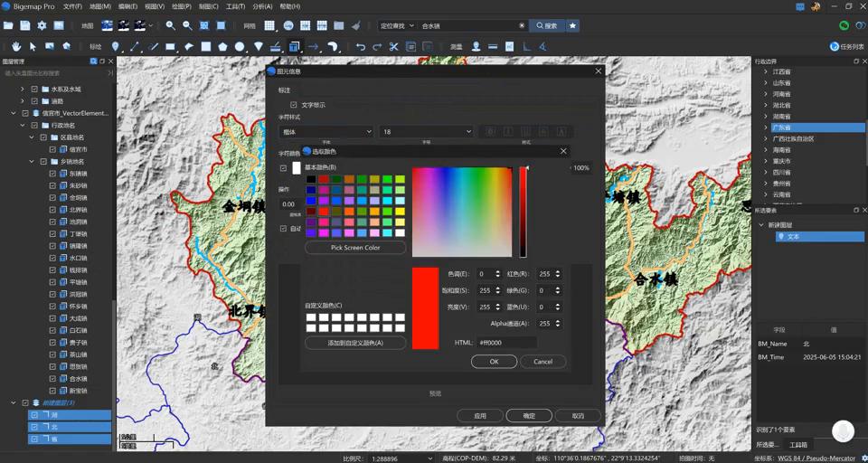Click the zoom in magnifier icon
The width and height of the screenshot is (868, 463).
[x=171, y=26]
